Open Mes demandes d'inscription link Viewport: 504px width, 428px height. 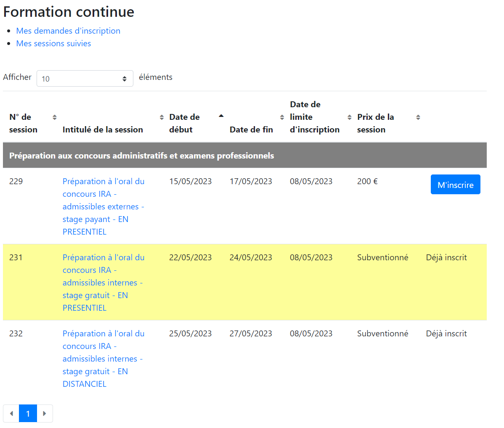click(68, 31)
